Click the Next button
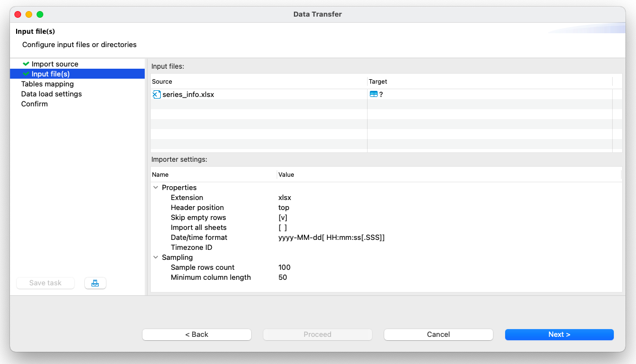The height and width of the screenshot is (364, 636). (x=559, y=334)
